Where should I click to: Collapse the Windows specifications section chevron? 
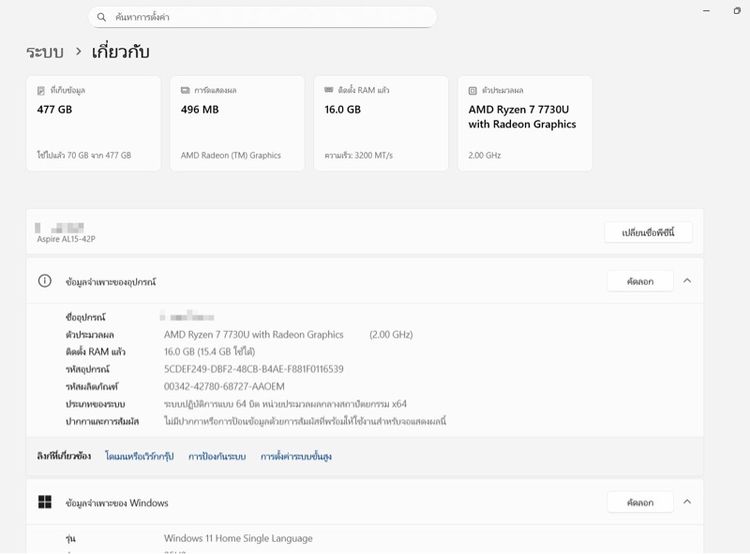coord(687,502)
